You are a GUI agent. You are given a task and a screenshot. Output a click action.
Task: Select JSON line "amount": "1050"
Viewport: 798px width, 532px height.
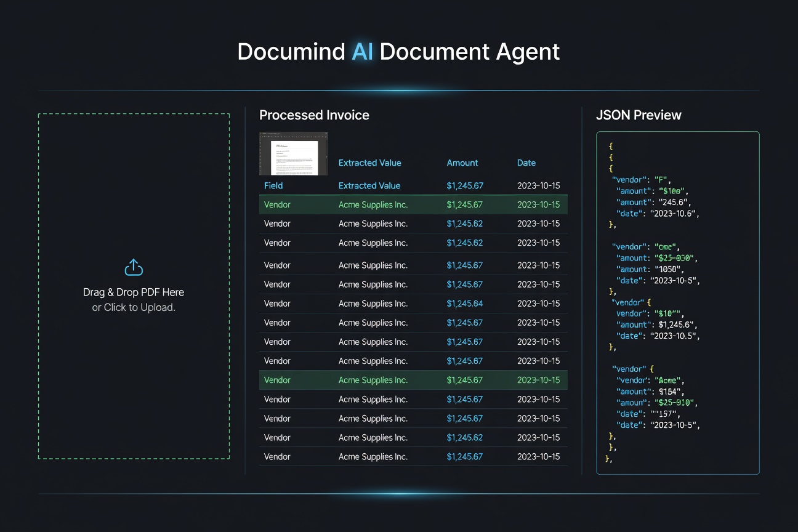click(x=651, y=269)
